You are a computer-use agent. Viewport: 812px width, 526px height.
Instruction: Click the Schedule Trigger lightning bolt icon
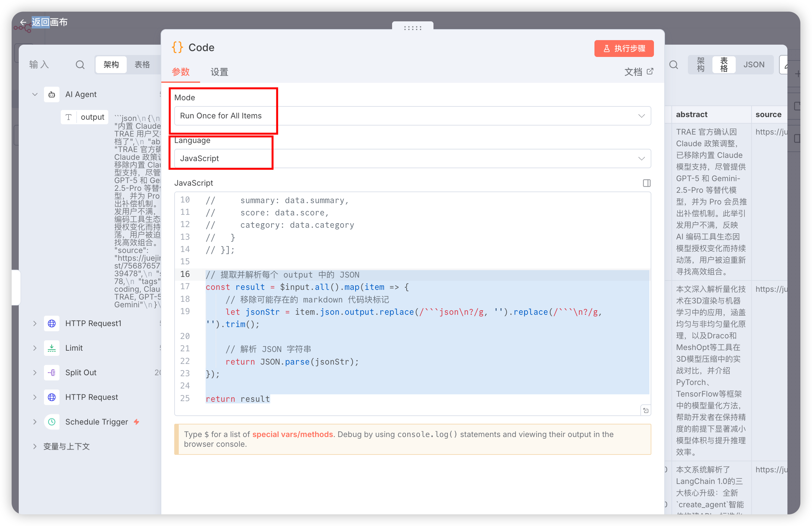click(136, 422)
